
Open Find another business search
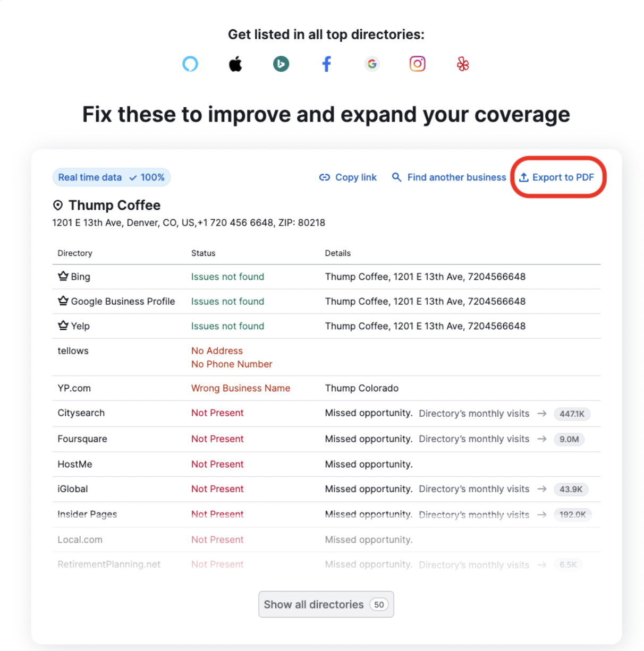click(x=449, y=177)
